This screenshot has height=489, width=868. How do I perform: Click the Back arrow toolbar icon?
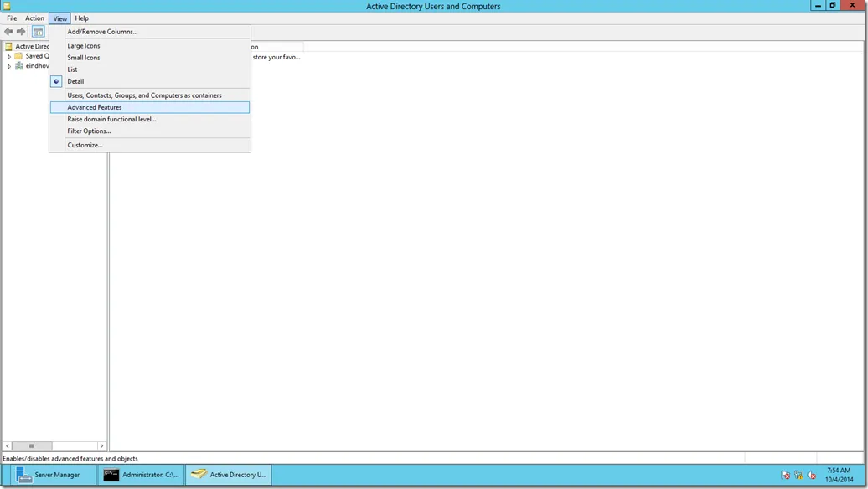[x=9, y=32]
